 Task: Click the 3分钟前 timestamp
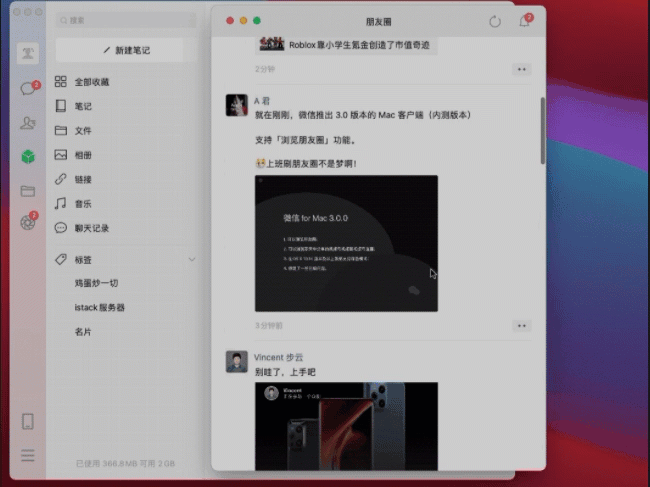pyautogui.click(x=269, y=326)
